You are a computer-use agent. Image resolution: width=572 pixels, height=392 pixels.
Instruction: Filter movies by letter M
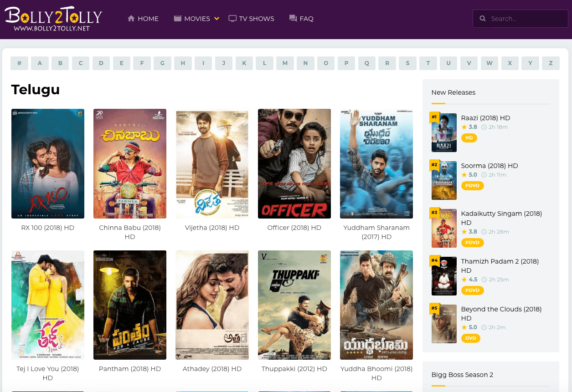tap(285, 63)
